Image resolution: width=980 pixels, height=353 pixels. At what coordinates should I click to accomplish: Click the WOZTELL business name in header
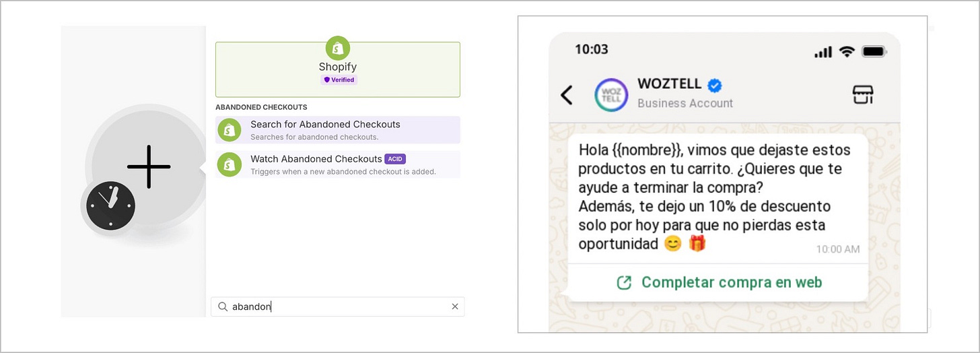[x=670, y=85]
